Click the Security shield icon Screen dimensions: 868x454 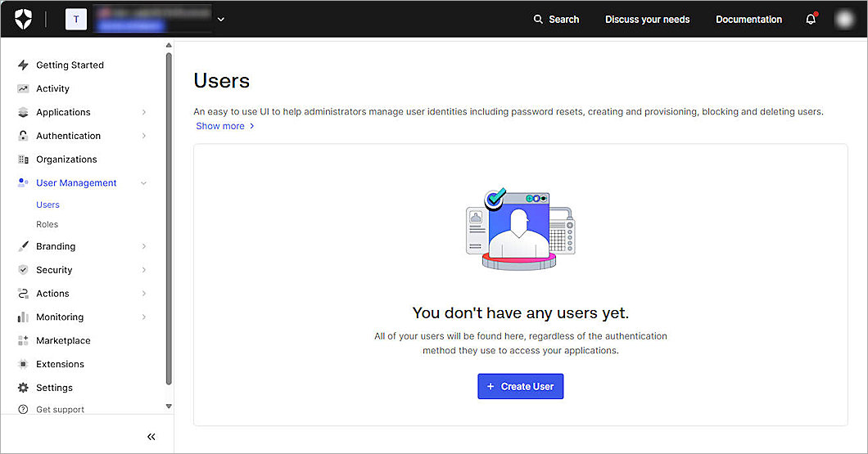(23, 270)
